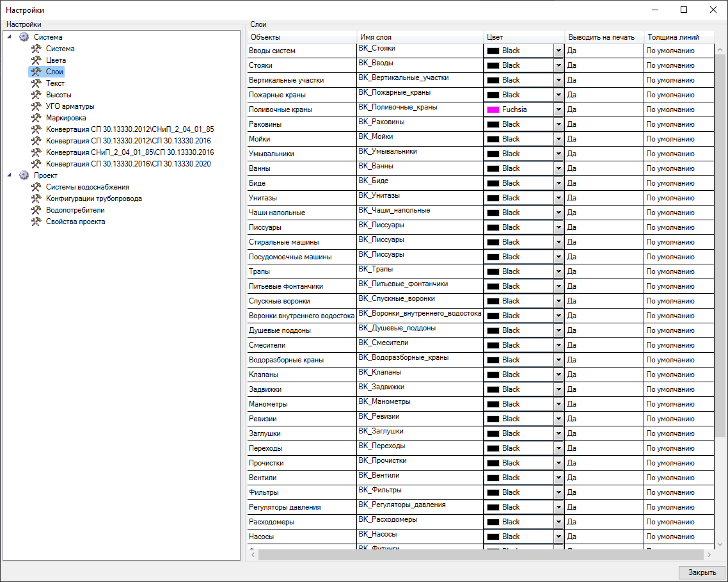Click the Имя слоя column header
This screenshot has height=582, width=728.
420,37
